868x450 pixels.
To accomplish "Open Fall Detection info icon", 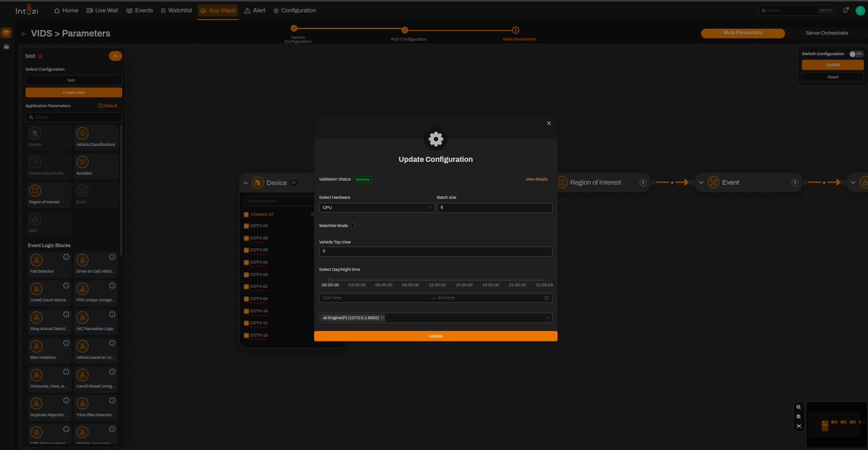I will pos(66,257).
